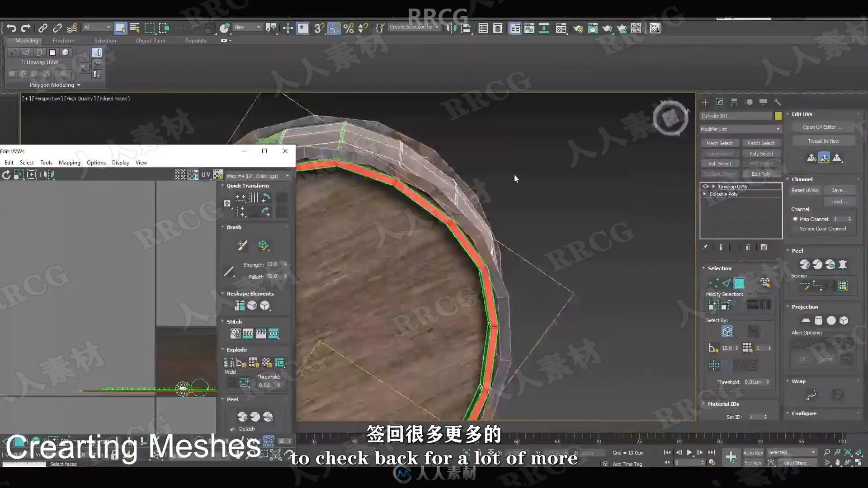Click the Undo arrow in main toolbar
Image resolution: width=868 pixels, height=488 pixels.
click(11, 28)
